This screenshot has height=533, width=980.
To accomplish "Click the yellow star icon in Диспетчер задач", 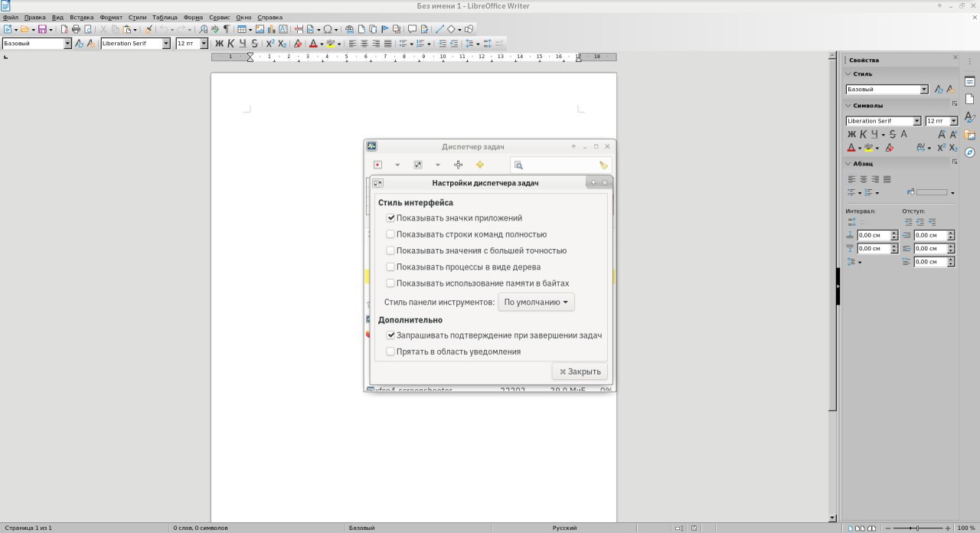I will tap(480, 165).
